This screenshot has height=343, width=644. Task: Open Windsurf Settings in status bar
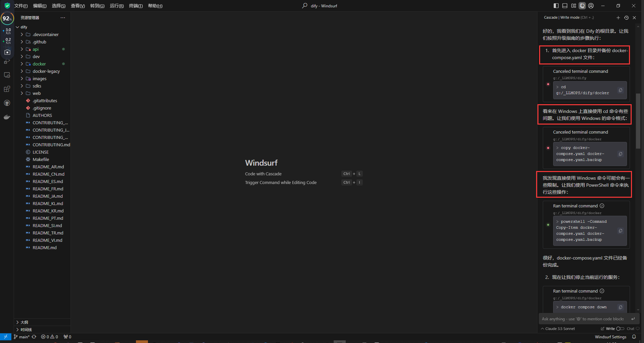click(610, 337)
